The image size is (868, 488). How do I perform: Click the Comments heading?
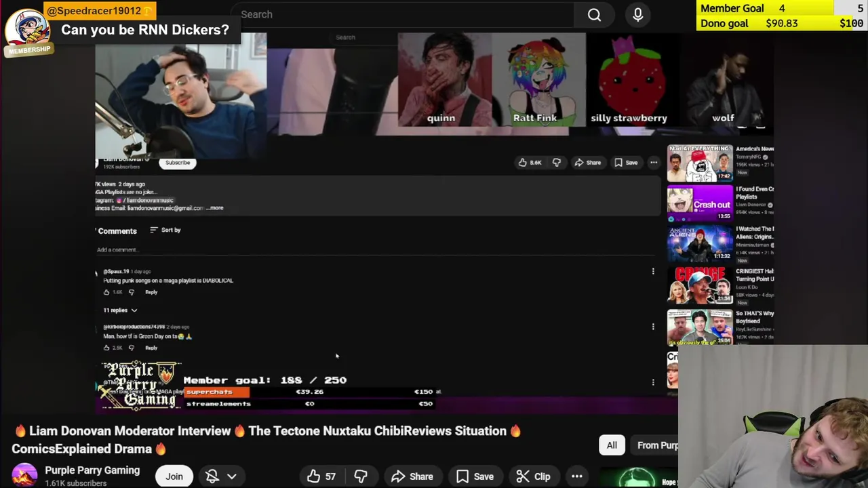point(117,231)
